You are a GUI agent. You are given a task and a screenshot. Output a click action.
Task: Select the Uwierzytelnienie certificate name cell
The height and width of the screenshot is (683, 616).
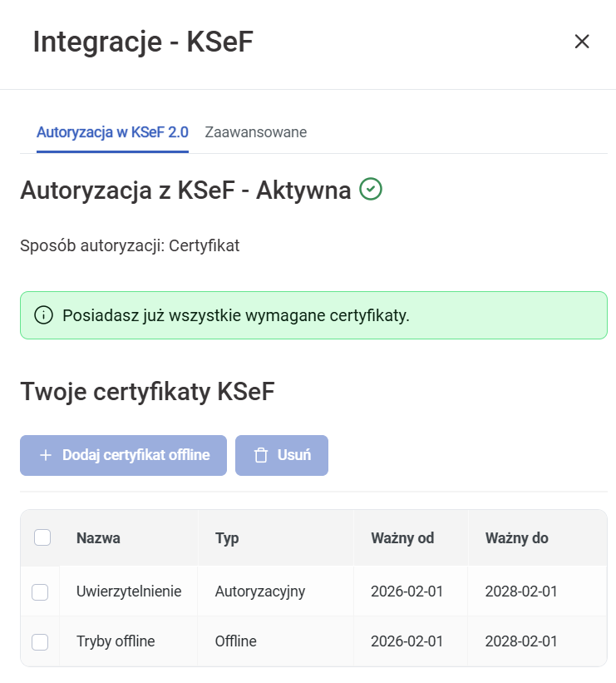[129, 591]
